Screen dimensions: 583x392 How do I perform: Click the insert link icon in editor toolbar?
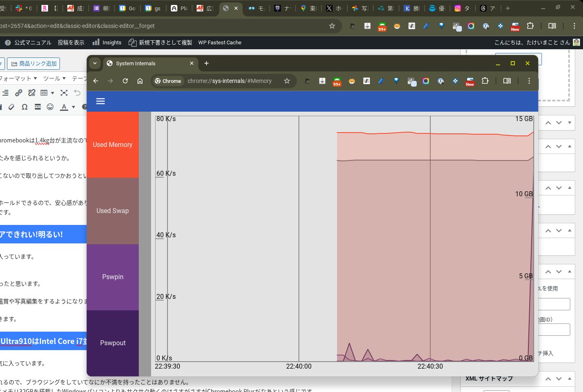[18, 93]
